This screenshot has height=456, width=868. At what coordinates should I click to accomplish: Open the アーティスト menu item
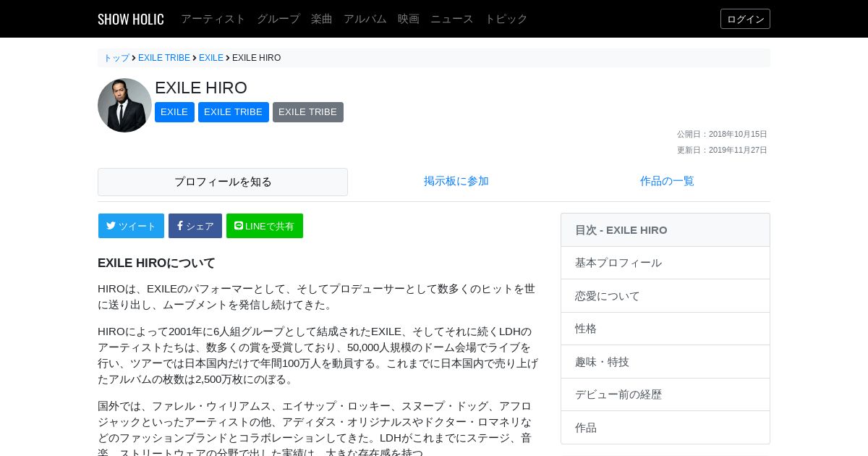(213, 19)
